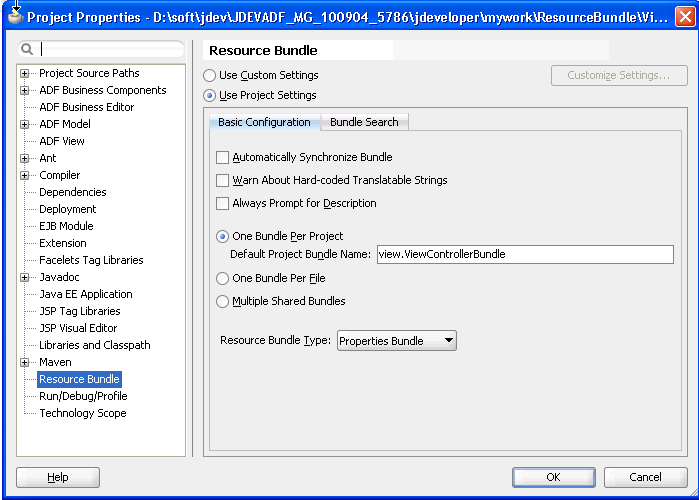Select EJB Module in the tree

click(66, 226)
